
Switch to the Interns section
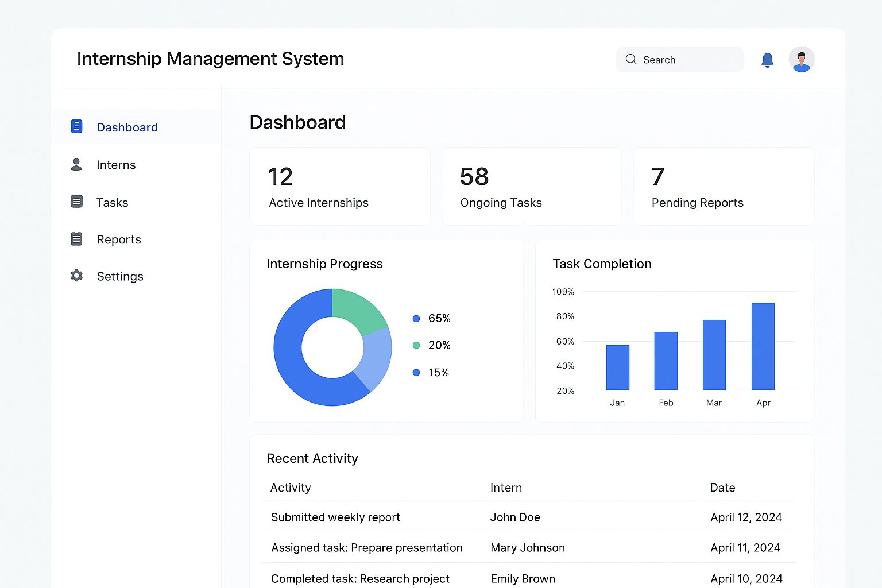(116, 164)
